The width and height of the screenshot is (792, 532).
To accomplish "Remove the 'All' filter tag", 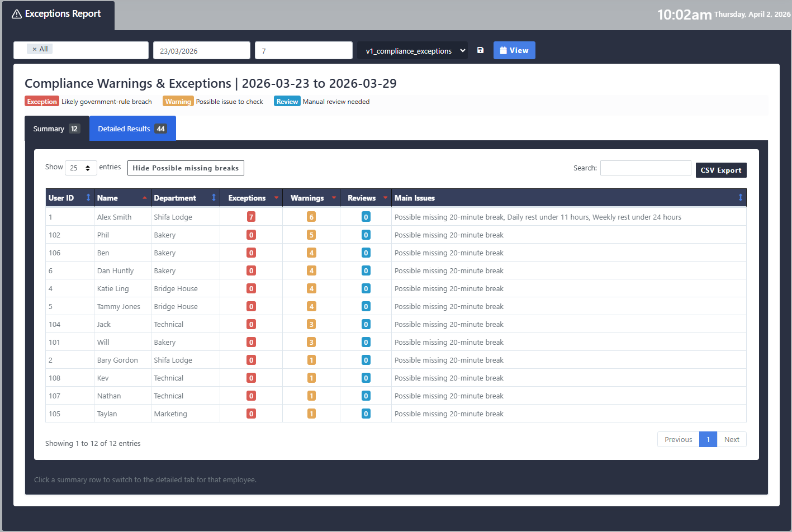I will (35, 49).
